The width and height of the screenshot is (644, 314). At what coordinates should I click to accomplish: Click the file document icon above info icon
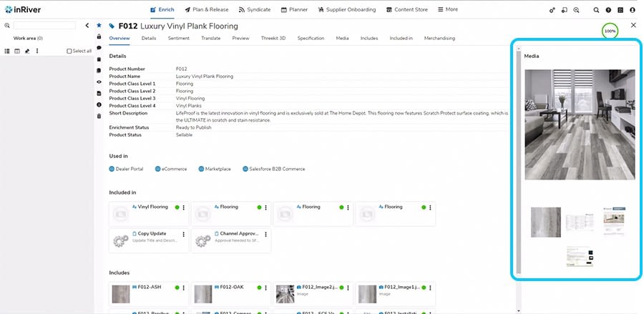[x=99, y=93]
